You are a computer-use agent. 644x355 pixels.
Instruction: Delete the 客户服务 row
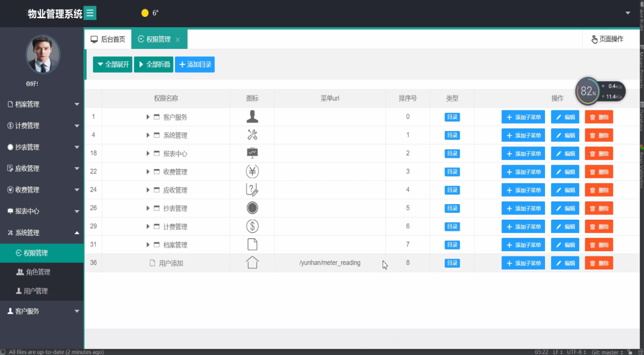(599, 117)
